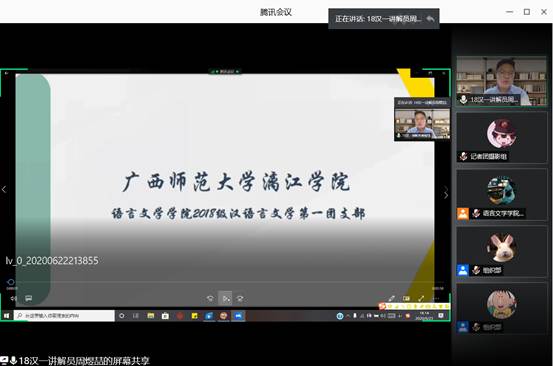Open the Windows Start menu in the shared taskbar

(7, 316)
